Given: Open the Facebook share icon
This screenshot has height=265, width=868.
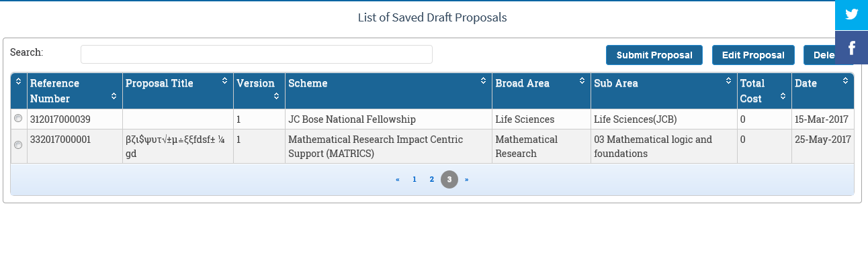Looking at the screenshot, I should pyautogui.click(x=852, y=48).
